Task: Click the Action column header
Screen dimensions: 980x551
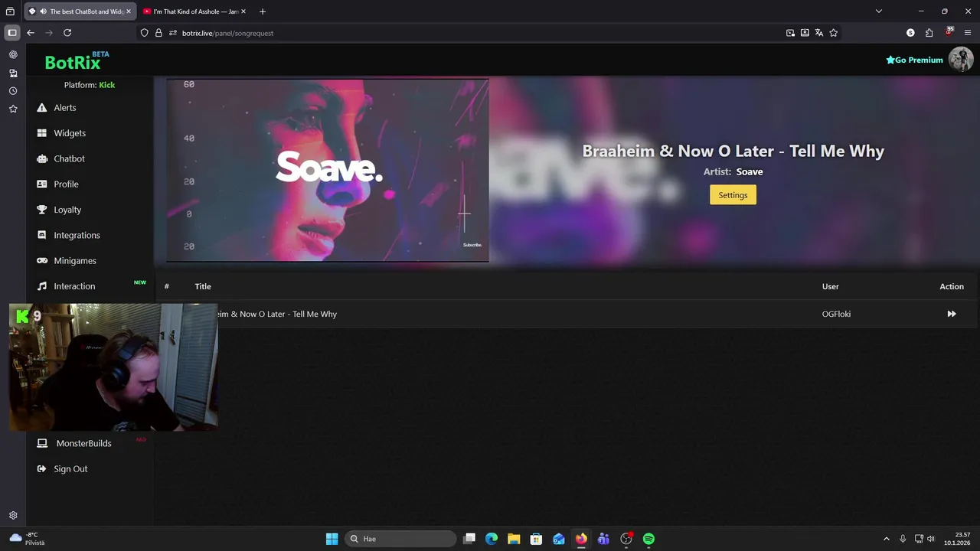Action: pos(952,286)
